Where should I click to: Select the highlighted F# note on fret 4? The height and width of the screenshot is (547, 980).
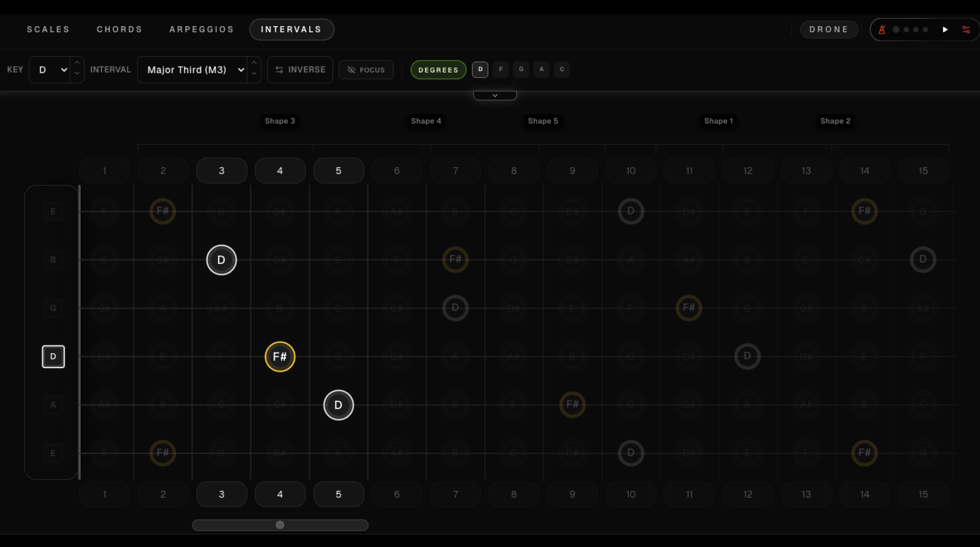[x=280, y=356]
